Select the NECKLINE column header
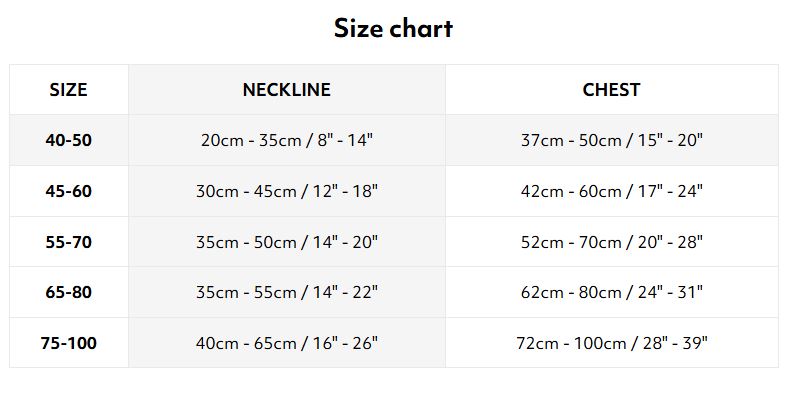The height and width of the screenshot is (412, 792). pos(287,90)
